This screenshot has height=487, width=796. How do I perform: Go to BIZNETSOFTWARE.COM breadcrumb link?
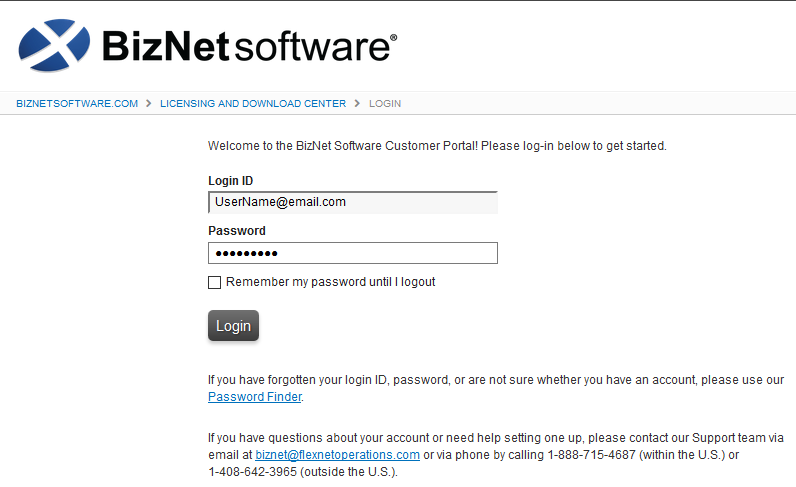tap(77, 104)
